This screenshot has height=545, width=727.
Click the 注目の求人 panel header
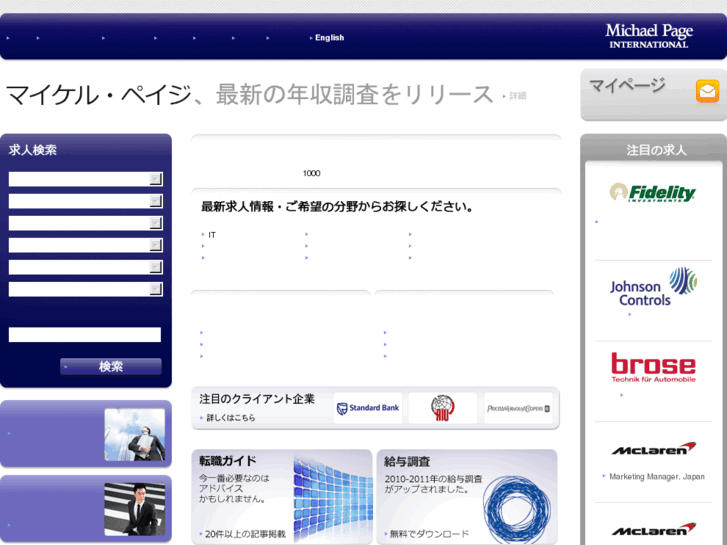[656, 150]
